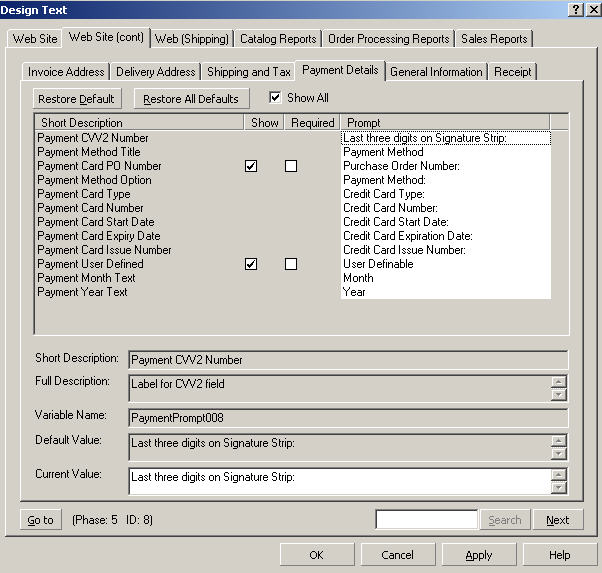The image size is (602, 573).
Task: Enable Required for Payment User Defined
Action: click(x=291, y=264)
